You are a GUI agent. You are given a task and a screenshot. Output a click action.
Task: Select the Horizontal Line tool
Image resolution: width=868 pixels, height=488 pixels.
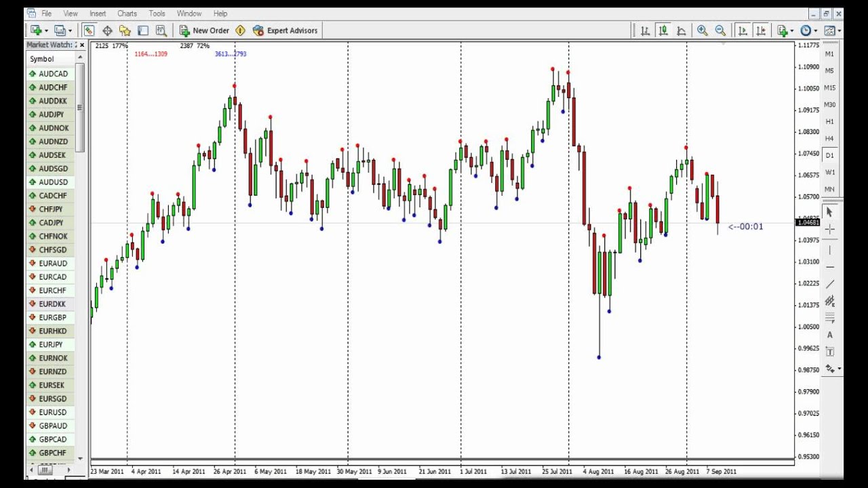coord(830,267)
